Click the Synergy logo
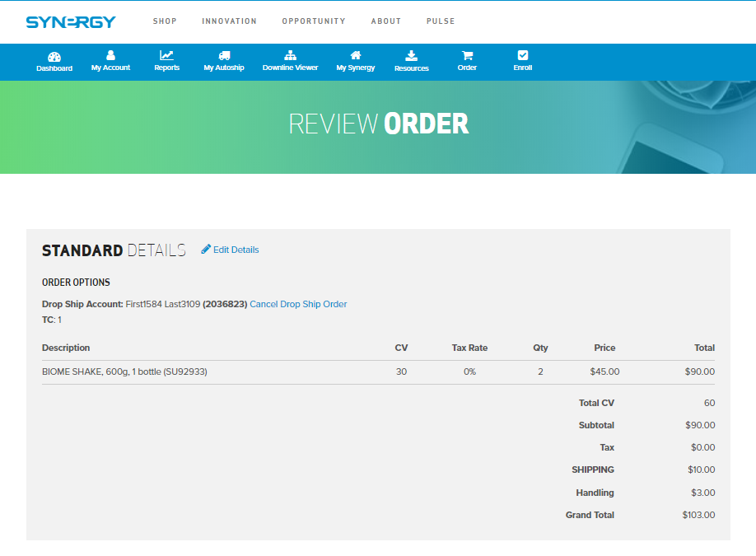 pos(71,22)
